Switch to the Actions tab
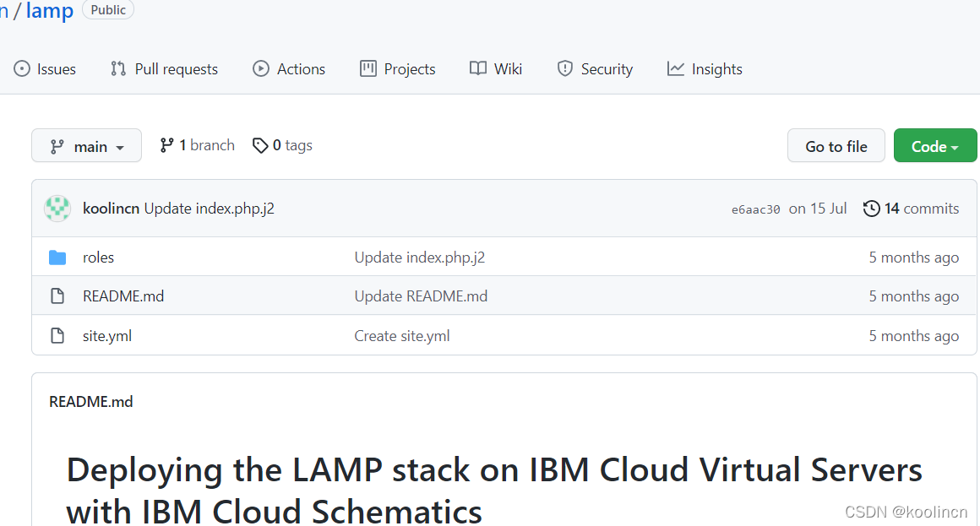 coord(289,68)
